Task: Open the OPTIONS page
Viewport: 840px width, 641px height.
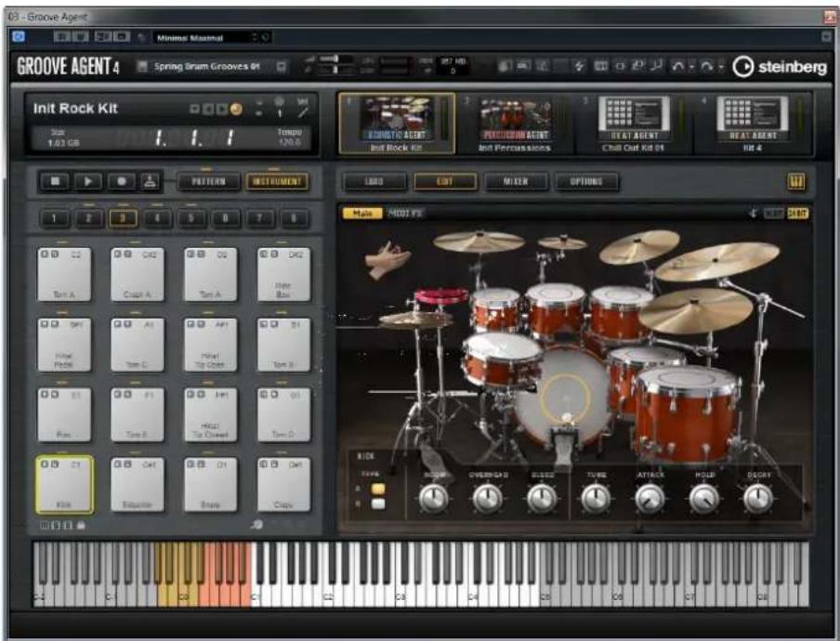Action: (x=586, y=181)
